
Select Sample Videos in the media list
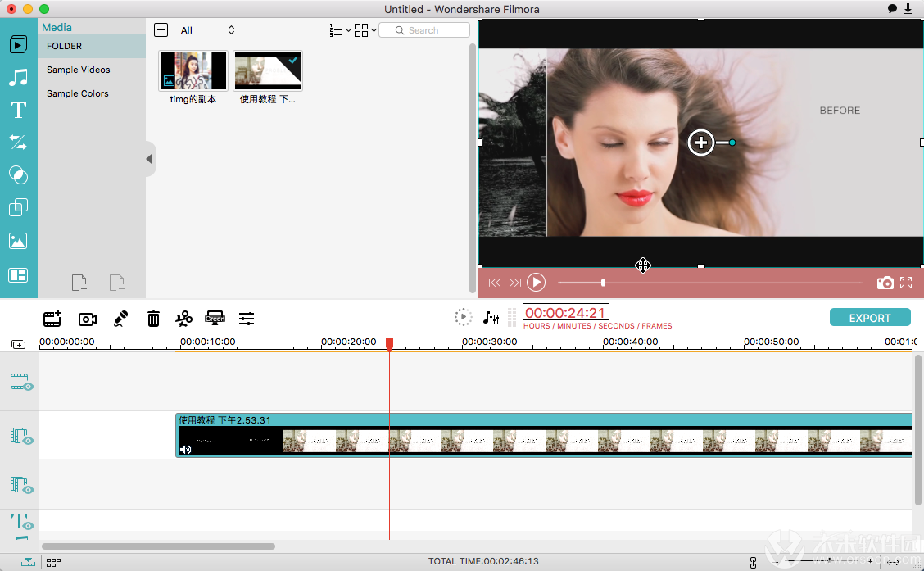[79, 70]
